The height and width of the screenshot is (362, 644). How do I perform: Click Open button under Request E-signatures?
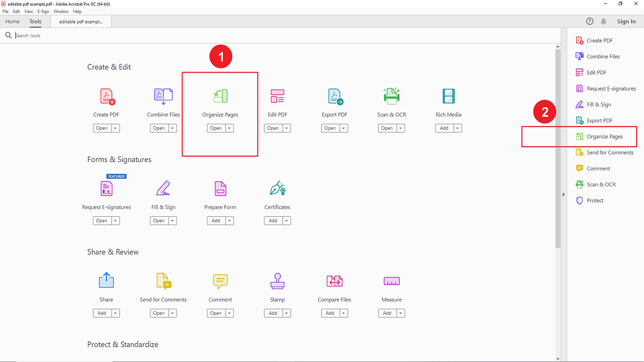tap(102, 221)
